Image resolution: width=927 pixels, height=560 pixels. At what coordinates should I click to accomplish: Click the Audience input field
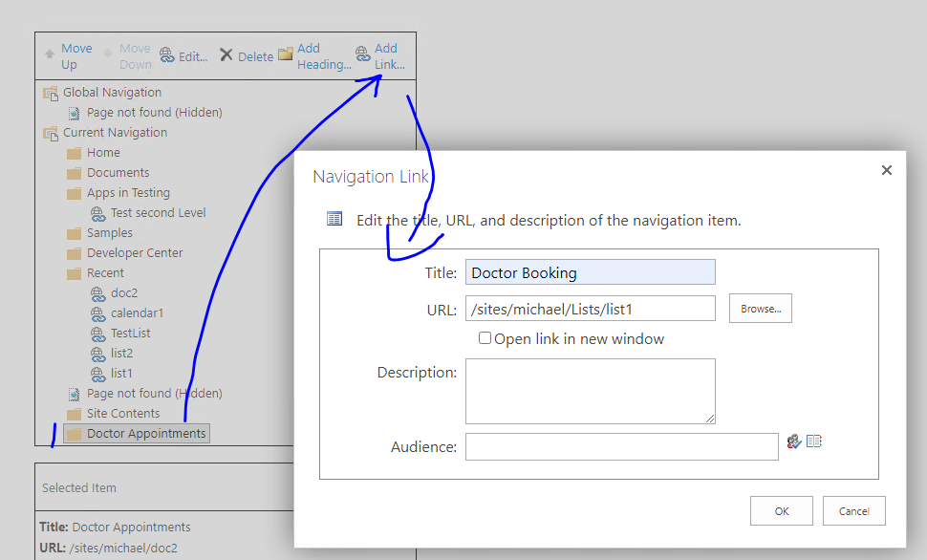pyautogui.click(x=622, y=447)
